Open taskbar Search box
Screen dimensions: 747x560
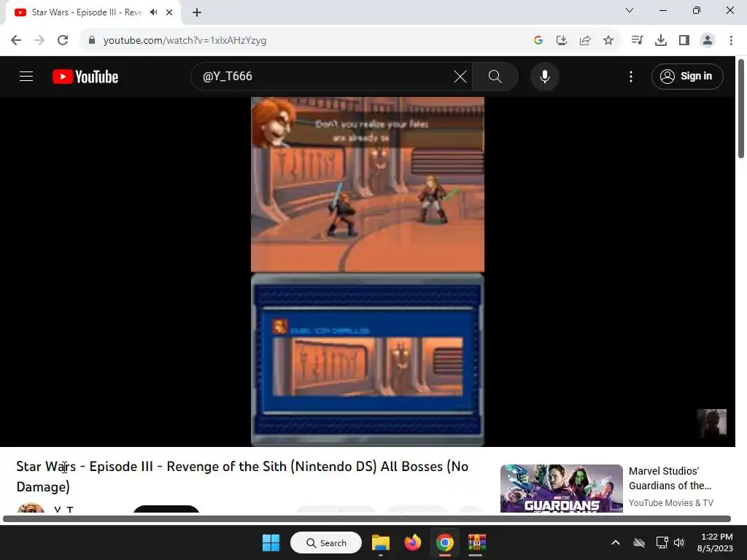click(326, 542)
